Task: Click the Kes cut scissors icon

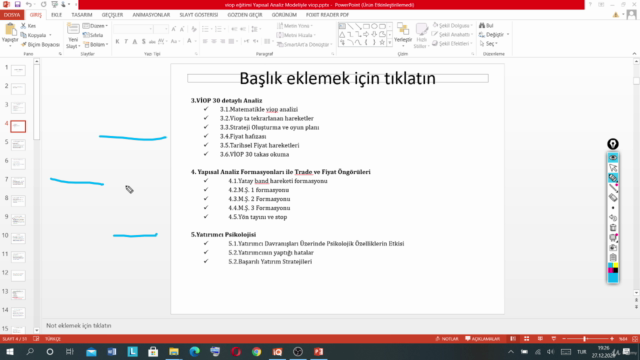Action: coord(24,26)
